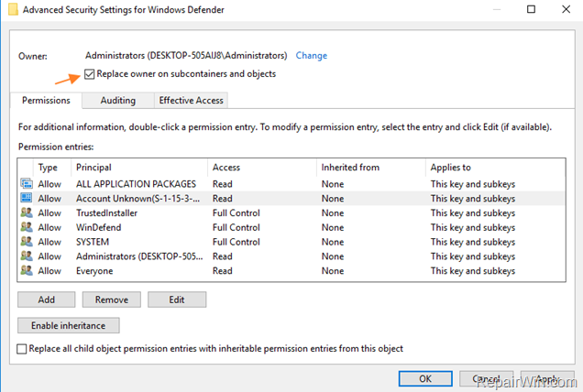Click 'This key and subkeys' in Everyone row
This screenshot has height=392, width=583.
coord(473,271)
